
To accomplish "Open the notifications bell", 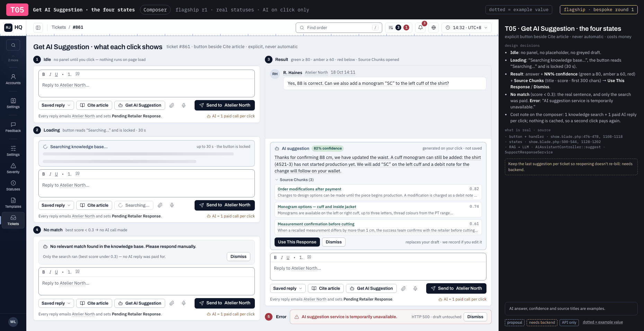I will [420, 27].
